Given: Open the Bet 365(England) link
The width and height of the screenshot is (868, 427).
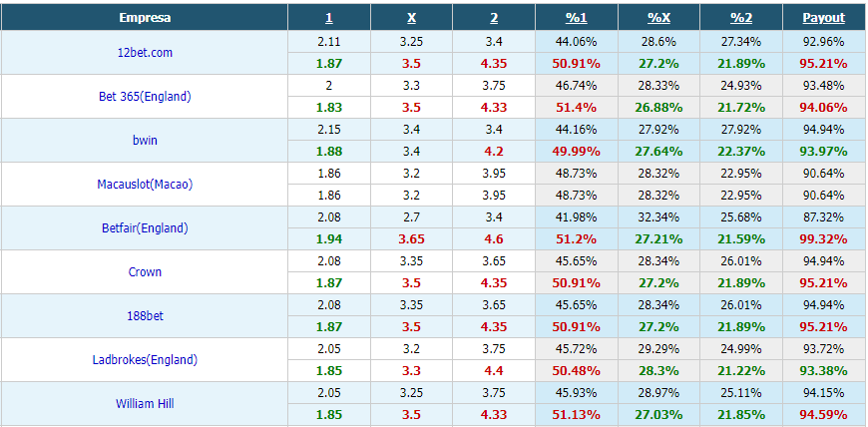Looking at the screenshot, I should click(145, 97).
